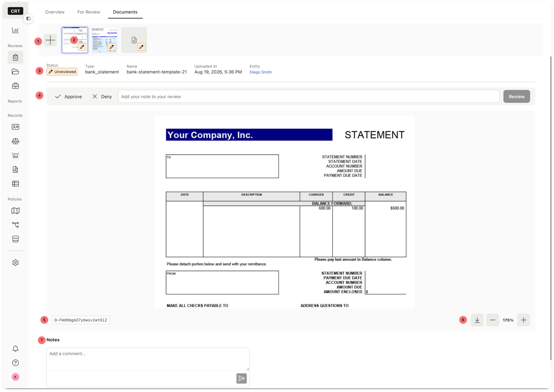Viewport: 554px width, 392px height.
Task: Switch to the For Review tab
Action: pos(89,12)
